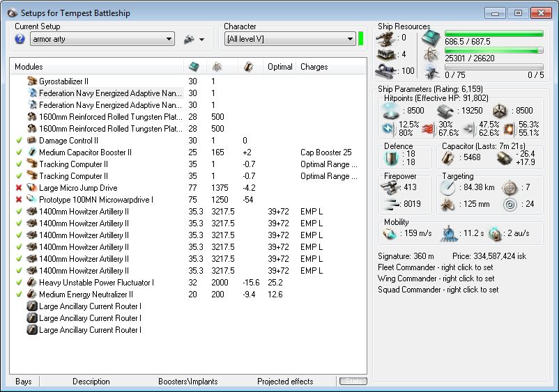559x392 pixels.
Task: Click the launcher hardpoints icon showing 4
Action: (386, 55)
